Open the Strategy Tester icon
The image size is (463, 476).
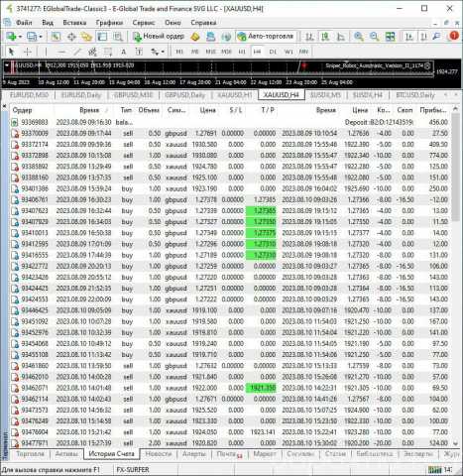point(118,37)
